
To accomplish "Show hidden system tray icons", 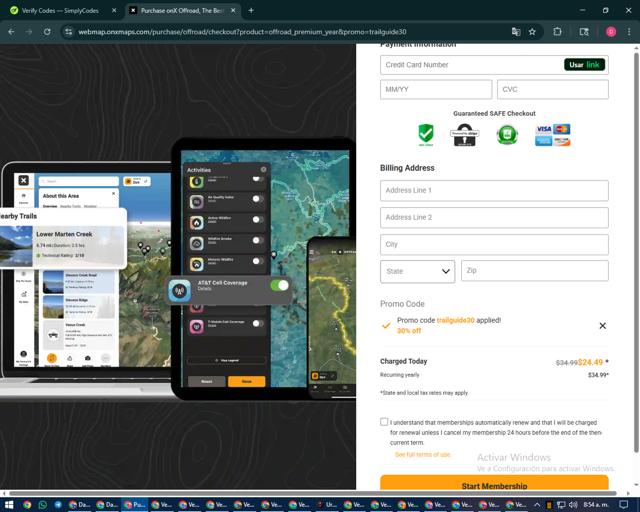I will click(537, 505).
